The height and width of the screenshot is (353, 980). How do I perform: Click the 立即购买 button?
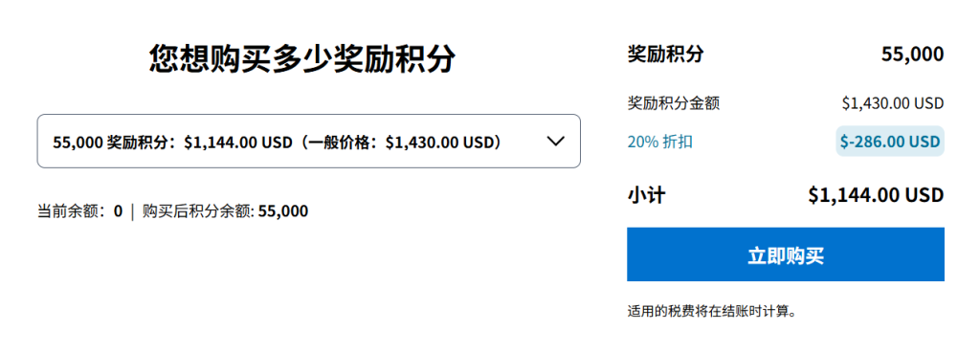point(786,254)
